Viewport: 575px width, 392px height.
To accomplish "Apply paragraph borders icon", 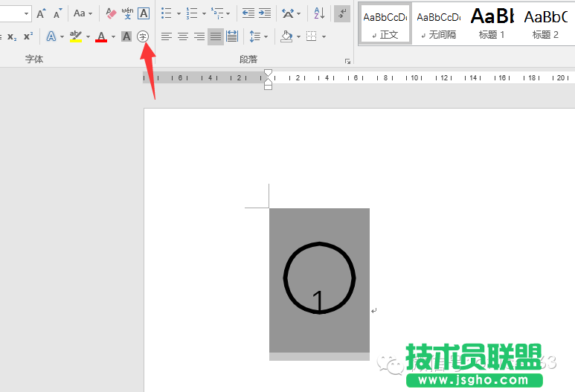I will point(312,36).
